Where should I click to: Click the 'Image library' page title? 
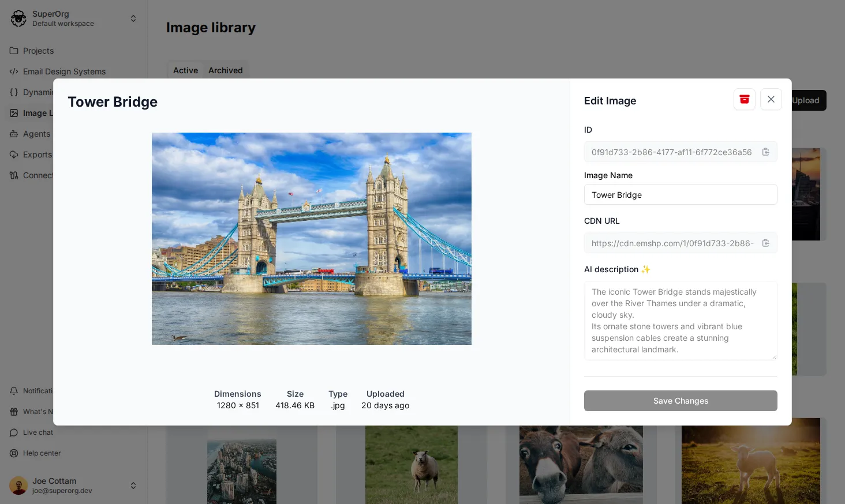(211, 28)
